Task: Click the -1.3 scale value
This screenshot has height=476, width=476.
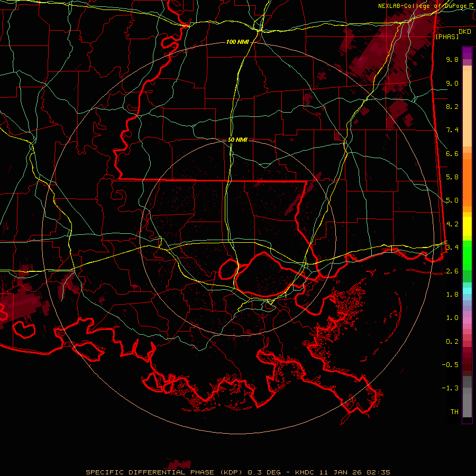Action: [x=450, y=388]
